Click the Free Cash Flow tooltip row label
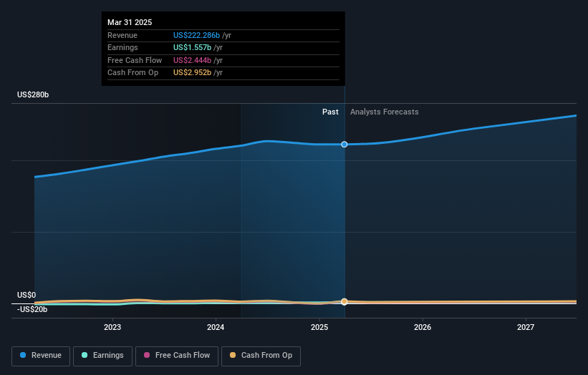588x375 pixels. pyautogui.click(x=135, y=60)
